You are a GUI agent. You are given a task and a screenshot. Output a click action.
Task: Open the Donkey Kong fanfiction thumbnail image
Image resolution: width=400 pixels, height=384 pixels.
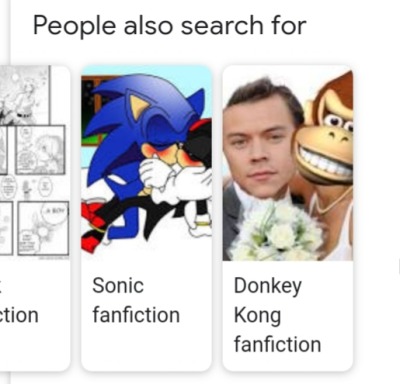tap(288, 163)
